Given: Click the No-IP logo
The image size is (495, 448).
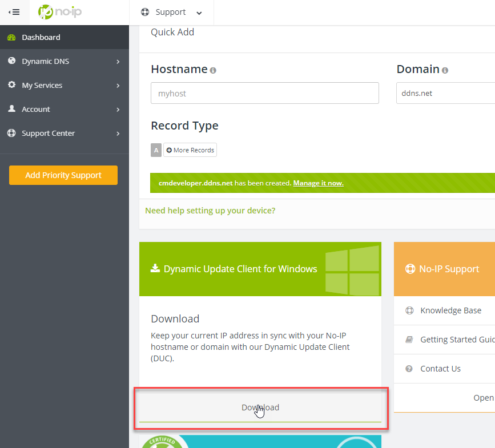Looking at the screenshot, I should coord(60,12).
